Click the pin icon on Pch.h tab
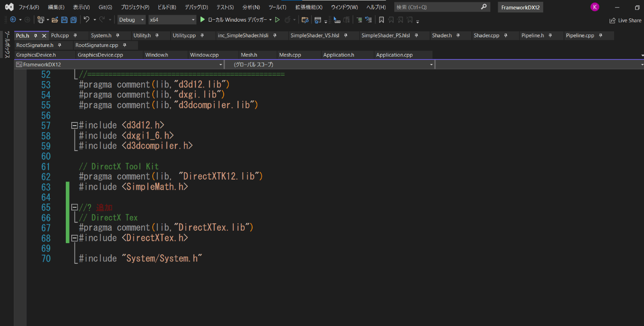Image resolution: width=644 pixels, height=326 pixels. (36, 35)
